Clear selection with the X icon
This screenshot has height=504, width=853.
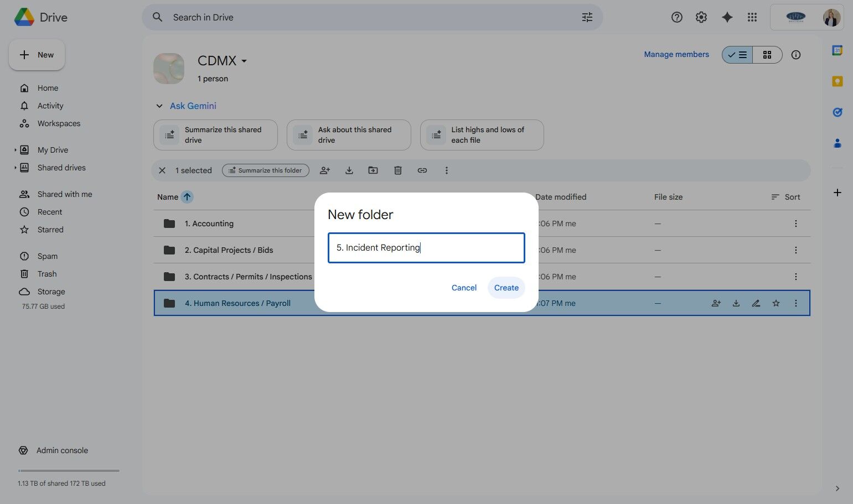[162, 170]
